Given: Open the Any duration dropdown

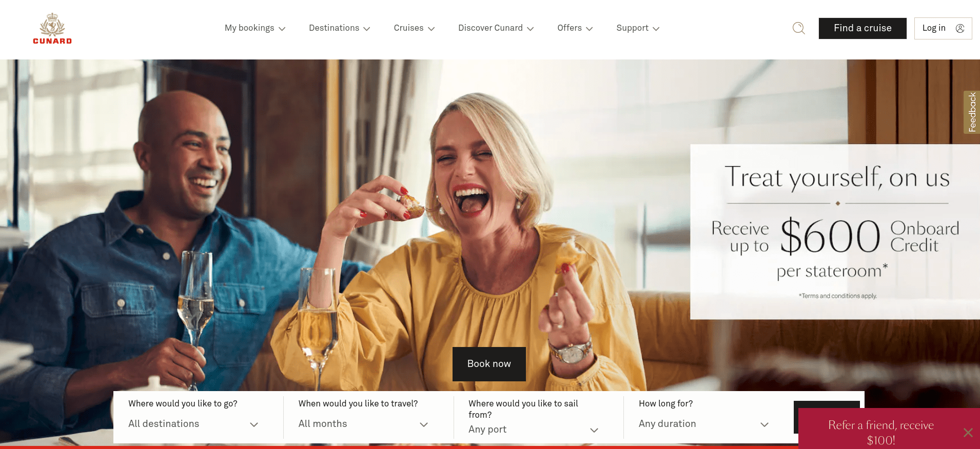Looking at the screenshot, I should tap(703, 424).
